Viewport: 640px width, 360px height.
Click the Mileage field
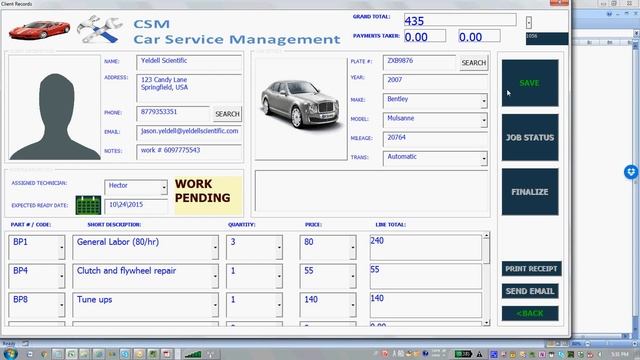436,140
